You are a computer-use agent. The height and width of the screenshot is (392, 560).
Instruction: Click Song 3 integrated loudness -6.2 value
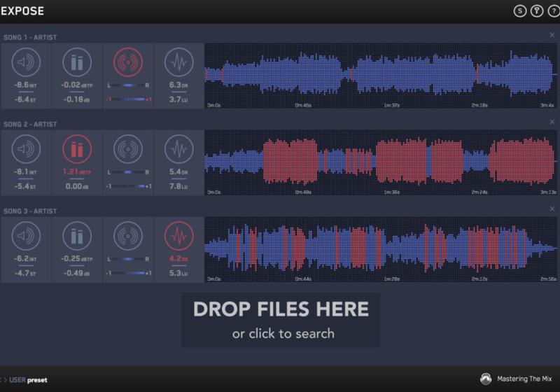click(25, 258)
